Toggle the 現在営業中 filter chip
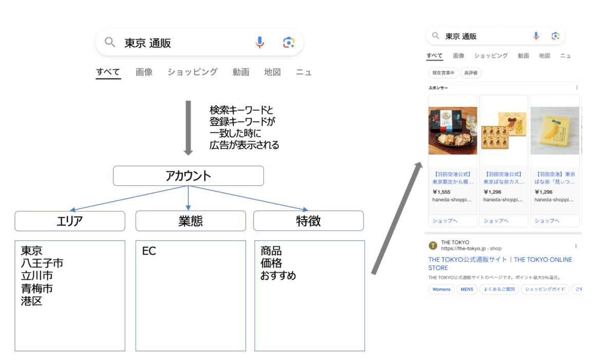The image size is (616, 364). click(443, 73)
